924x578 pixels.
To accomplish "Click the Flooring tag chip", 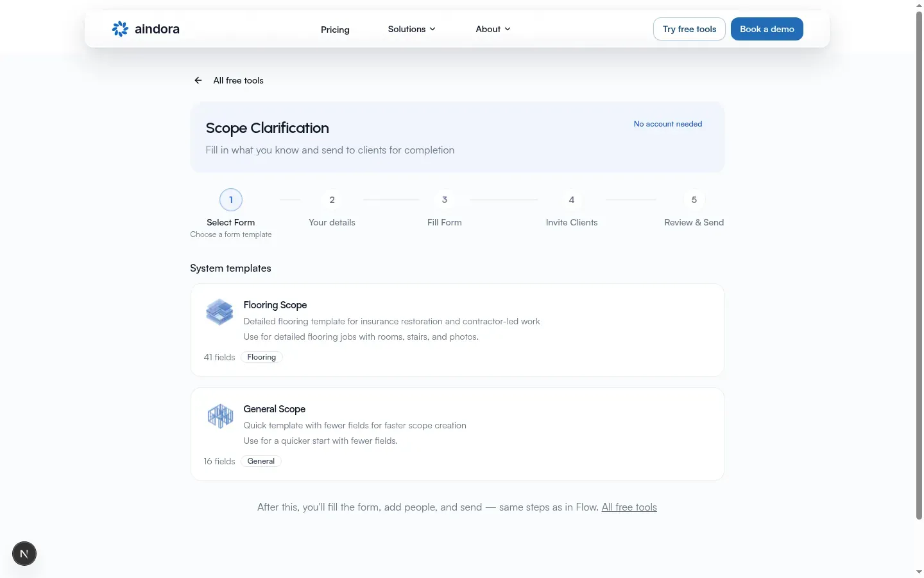I will 262,357.
